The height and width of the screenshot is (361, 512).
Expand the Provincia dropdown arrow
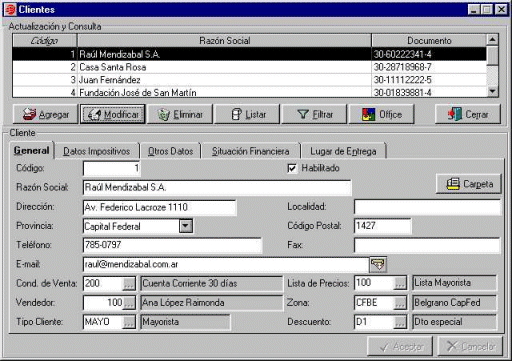click(186, 226)
